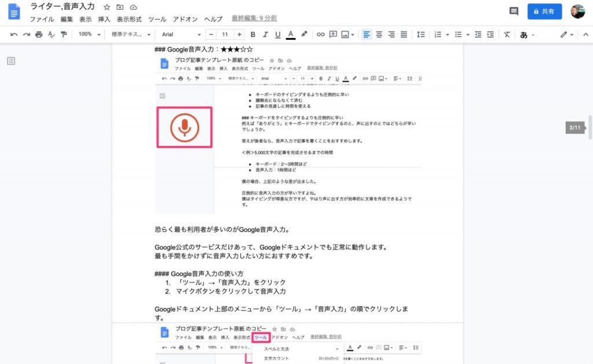Open the zoom 100% dropdown
593x364 pixels.
pos(89,35)
